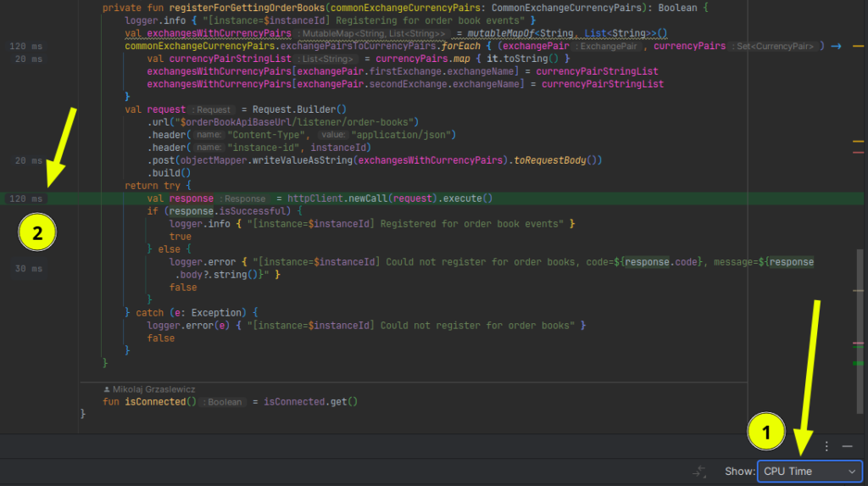The image size is (868, 486).
Task: Click the List<String> type inlay hint
Action: [325, 59]
